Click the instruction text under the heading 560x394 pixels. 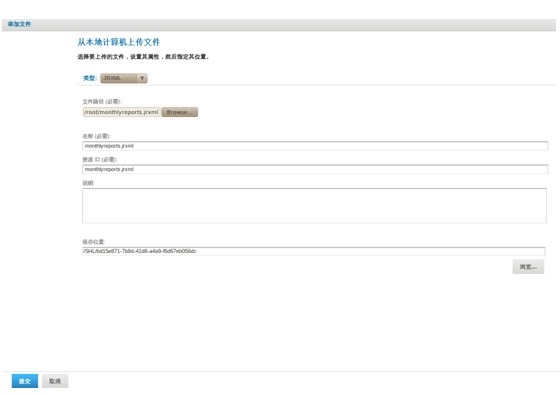click(x=143, y=56)
